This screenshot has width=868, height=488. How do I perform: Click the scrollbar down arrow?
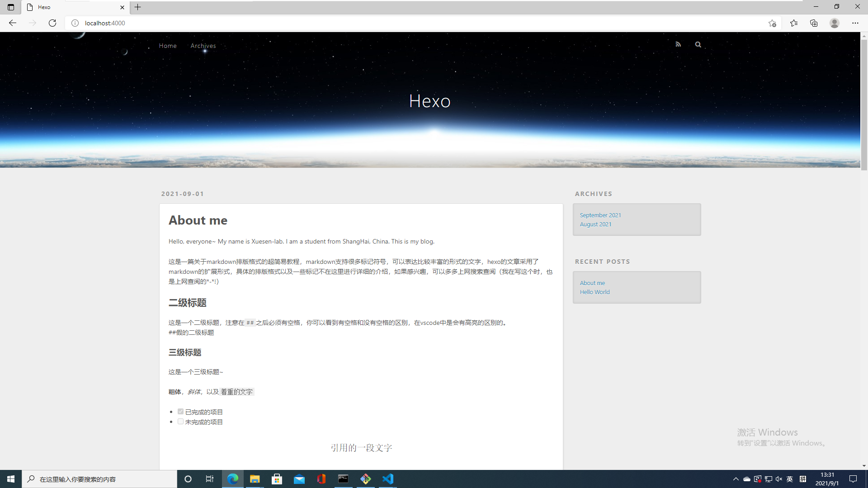pos(864,466)
